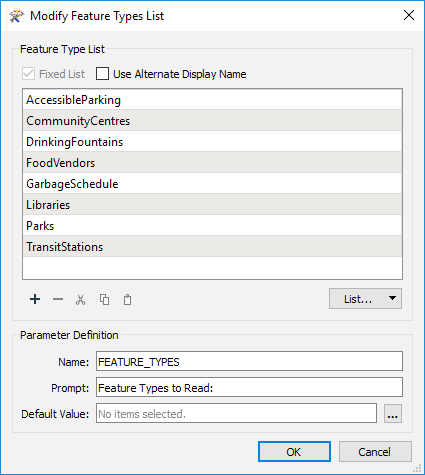This screenshot has width=425, height=475.
Task: Open default value picker ellipsis button
Action: pyautogui.click(x=393, y=414)
